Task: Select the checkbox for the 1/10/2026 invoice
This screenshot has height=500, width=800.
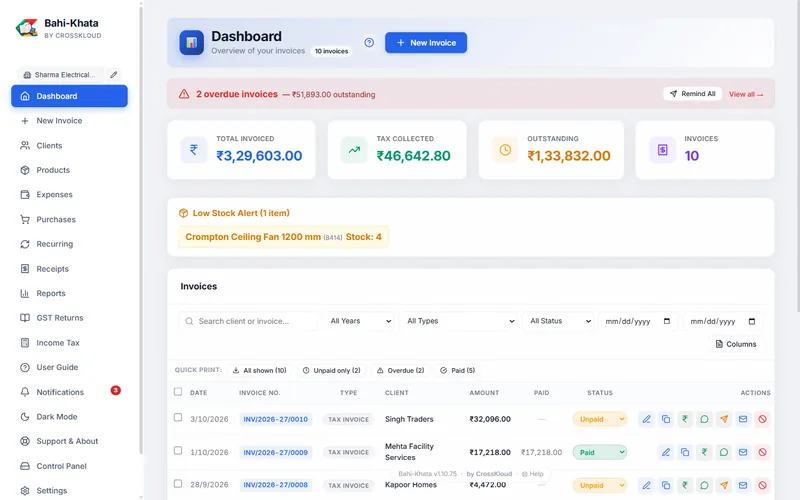Action: pyautogui.click(x=178, y=451)
